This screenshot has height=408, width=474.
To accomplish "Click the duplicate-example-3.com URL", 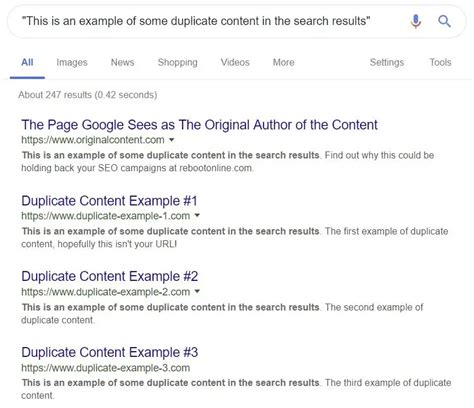I will tap(106, 368).
